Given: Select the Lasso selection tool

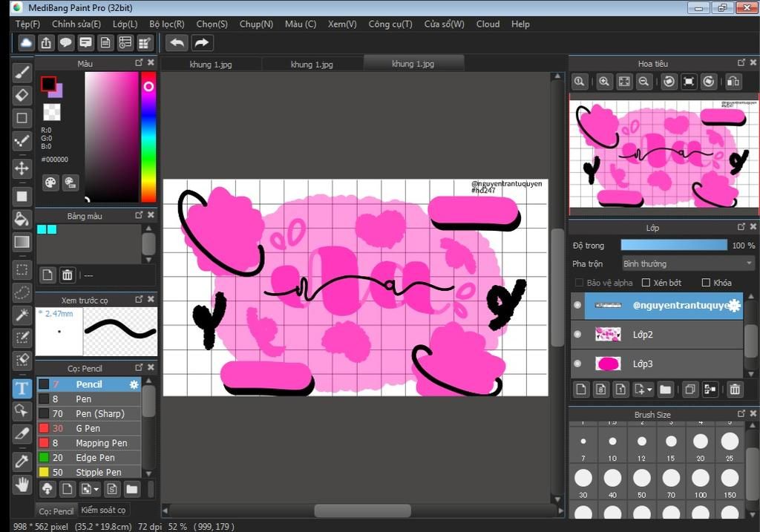Looking at the screenshot, I should click(22, 292).
